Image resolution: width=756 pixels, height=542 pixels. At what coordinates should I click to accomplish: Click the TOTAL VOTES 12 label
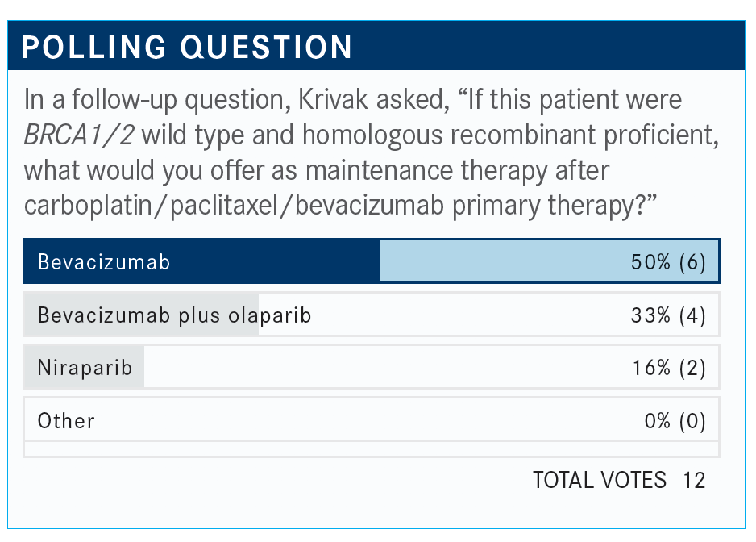(619, 480)
